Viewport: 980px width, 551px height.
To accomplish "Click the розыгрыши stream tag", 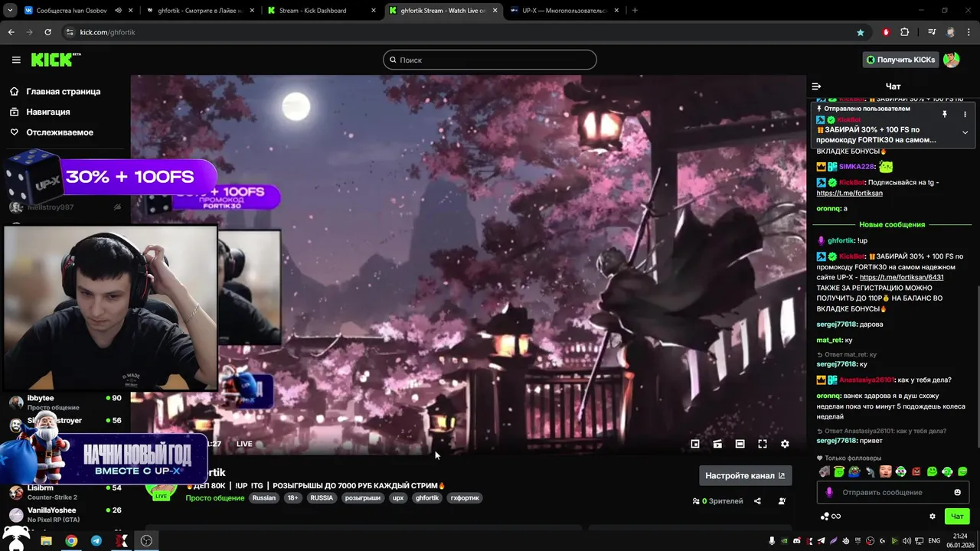I will tap(363, 497).
